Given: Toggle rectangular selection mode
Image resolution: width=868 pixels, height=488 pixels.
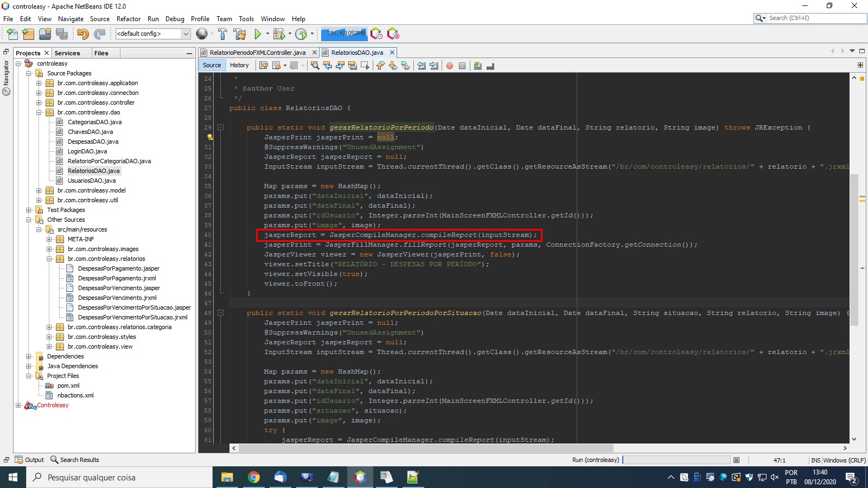Looking at the screenshot, I should pos(365,66).
